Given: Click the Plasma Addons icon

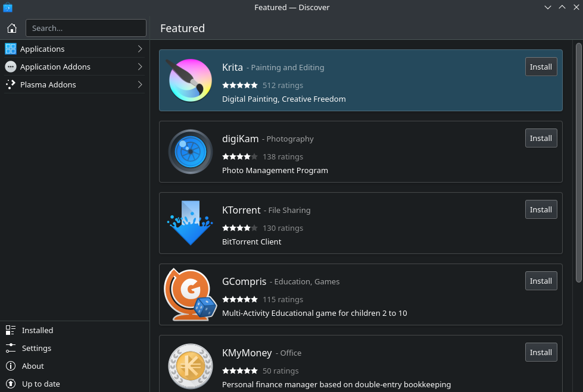Looking at the screenshot, I should tap(11, 84).
